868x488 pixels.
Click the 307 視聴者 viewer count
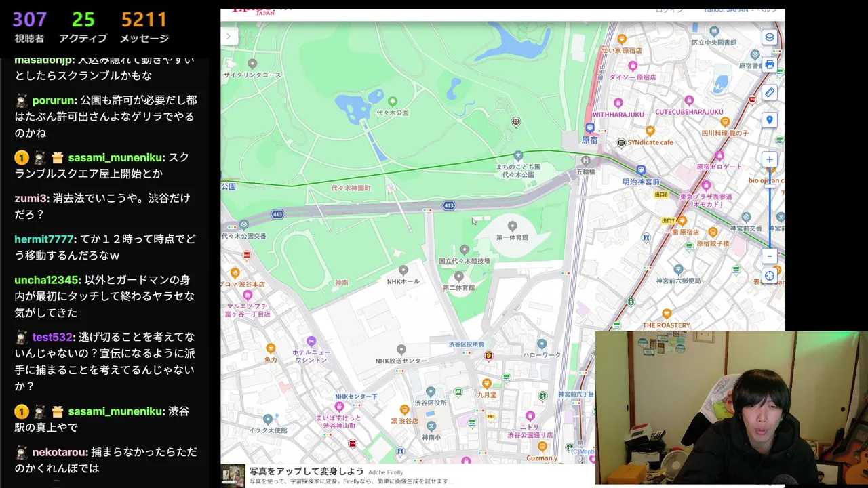[30, 27]
